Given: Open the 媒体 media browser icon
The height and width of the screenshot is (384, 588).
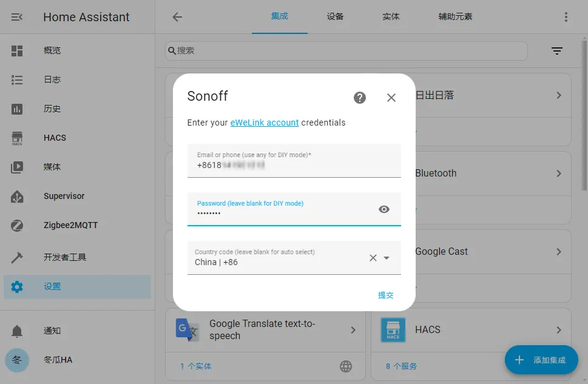Looking at the screenshot, I should click(17, 167).
